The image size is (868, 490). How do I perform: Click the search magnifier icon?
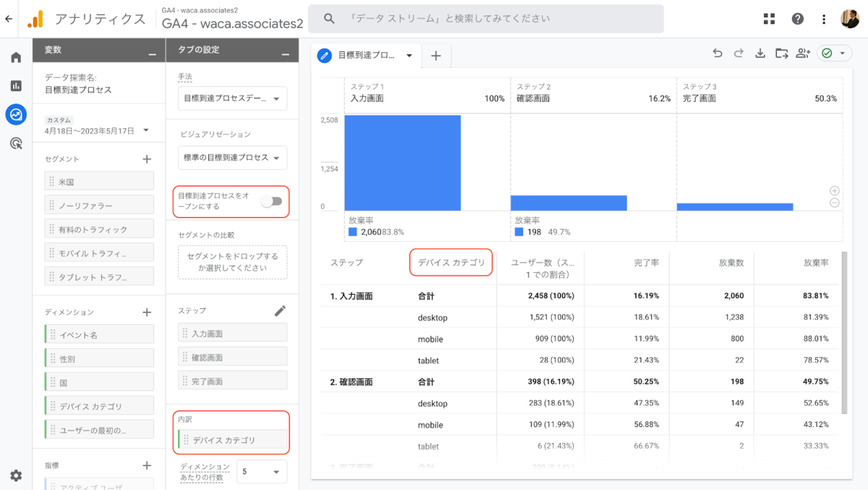tap(329, 19)
